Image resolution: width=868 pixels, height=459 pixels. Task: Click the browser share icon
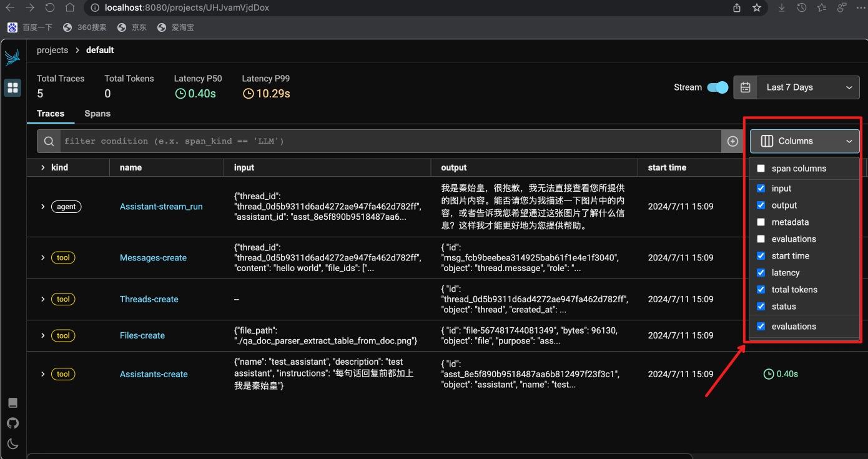click(x=737, y=8)
